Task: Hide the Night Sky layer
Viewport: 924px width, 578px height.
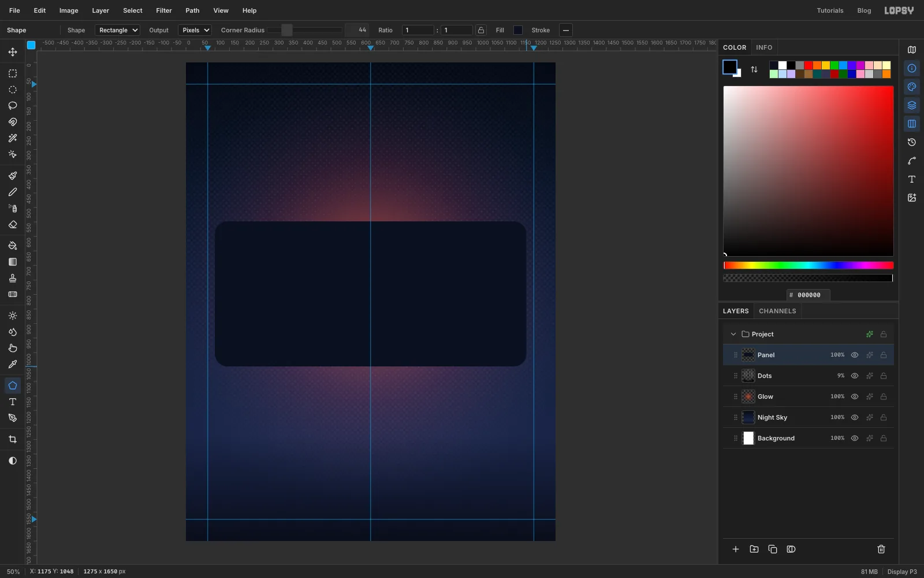Action: click(x=855, y=417)
